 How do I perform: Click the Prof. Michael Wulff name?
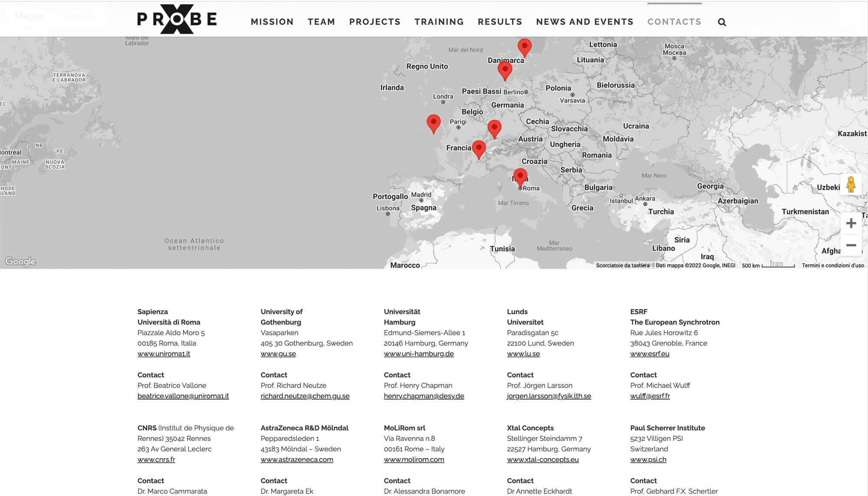(x=660, y=385)
